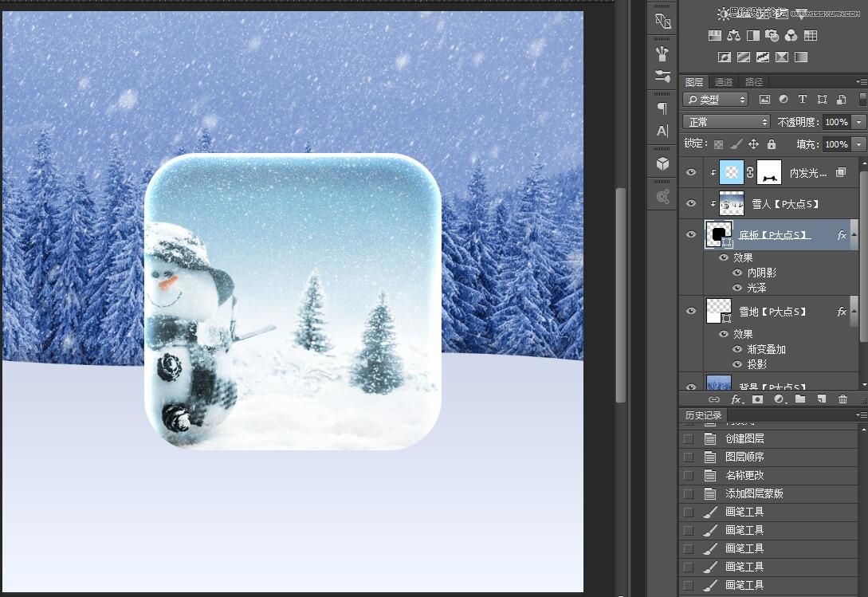Viewport: 868px width, 597px height.
Task: Switch to the 路径 tab
Action: 754,82
